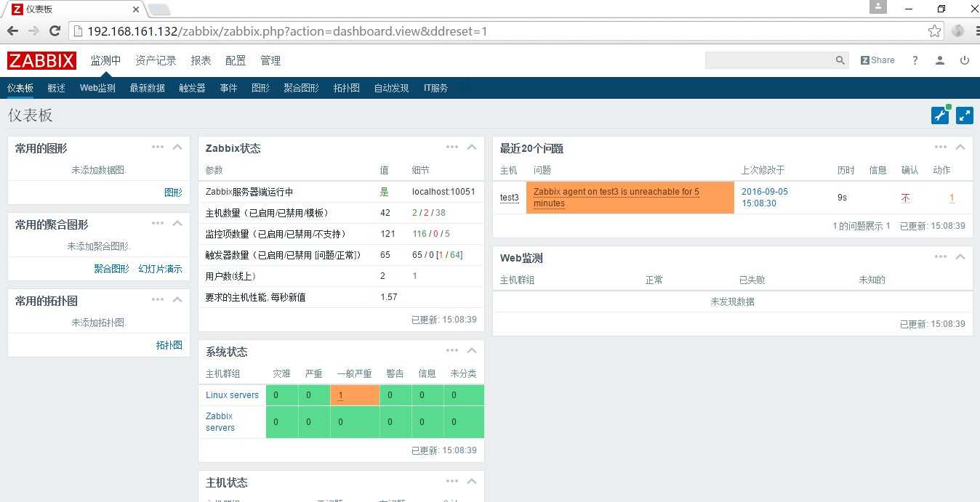Collapse the 最近20个问题 widget
The height and width of the screenshot is (502, 980).
coord(960,147)
